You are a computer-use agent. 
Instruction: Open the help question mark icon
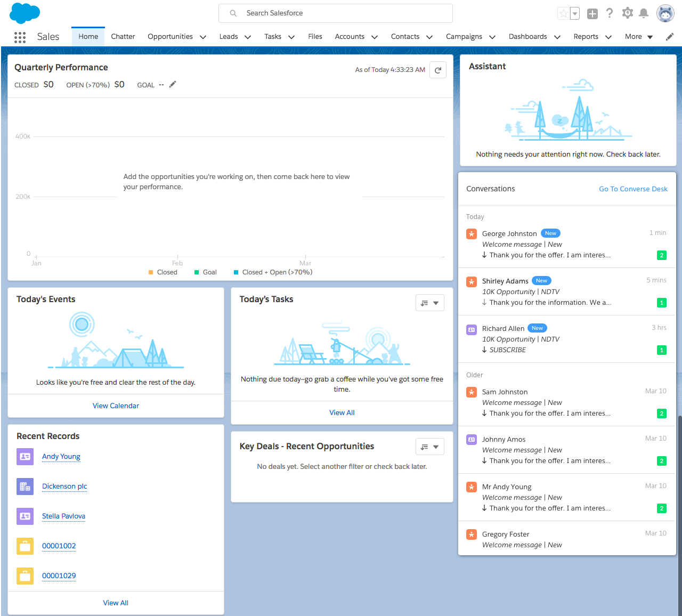[610, 13]
